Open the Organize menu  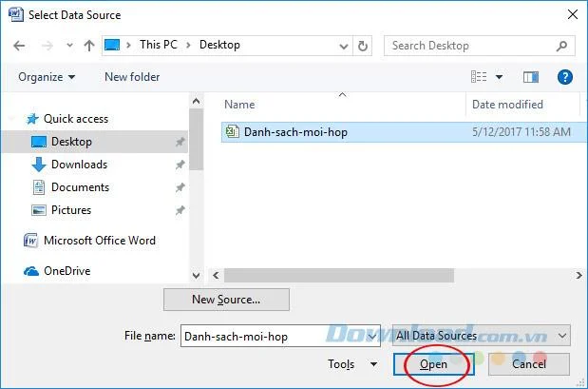coord(47,77)
